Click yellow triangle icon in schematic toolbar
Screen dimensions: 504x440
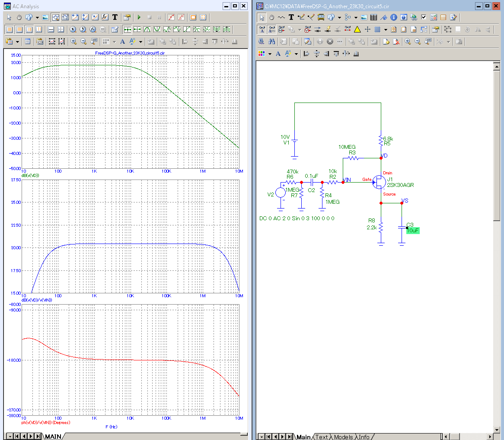[x=357, y=29]
